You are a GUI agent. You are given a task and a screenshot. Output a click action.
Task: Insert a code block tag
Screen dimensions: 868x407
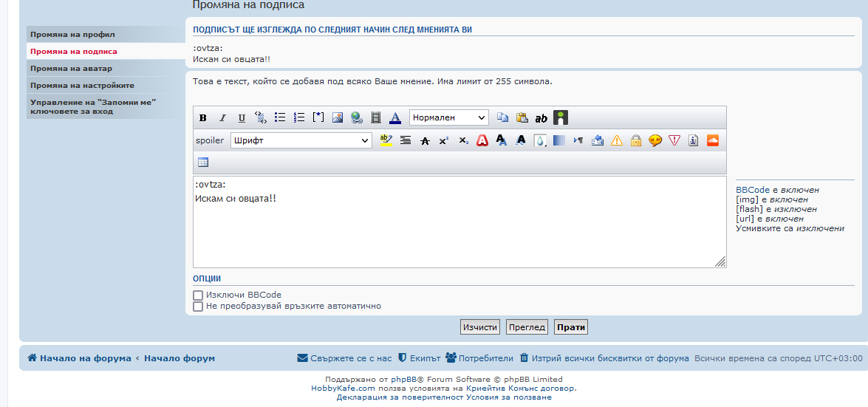[261, 117]
